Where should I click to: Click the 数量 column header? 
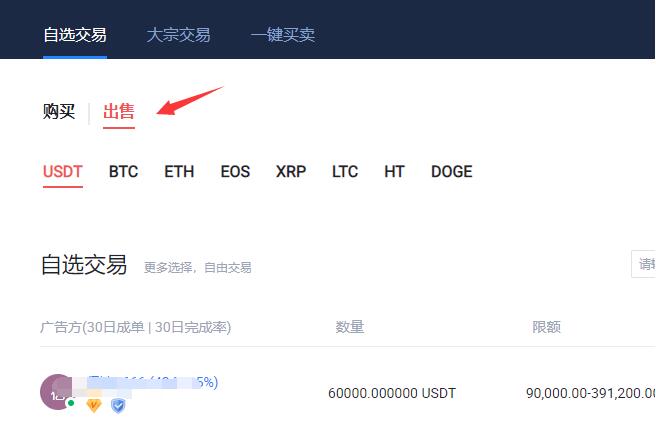[x=350, y=327]
